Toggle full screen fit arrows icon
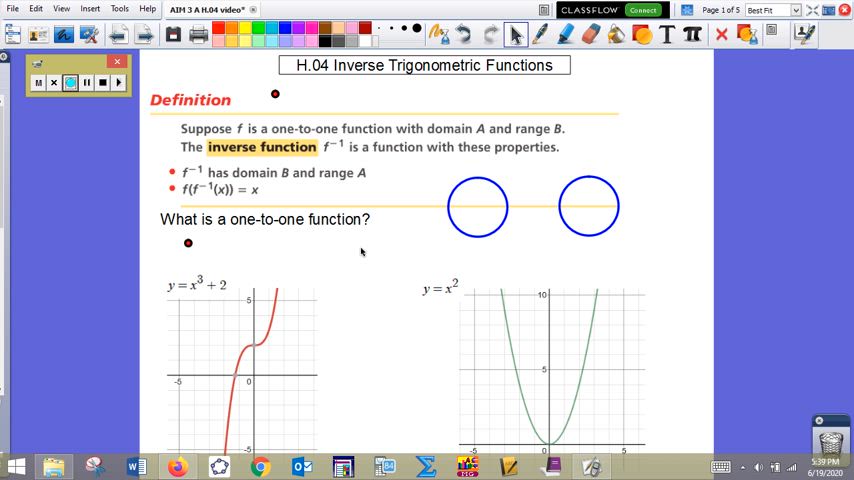 click(x=812, y=10)
